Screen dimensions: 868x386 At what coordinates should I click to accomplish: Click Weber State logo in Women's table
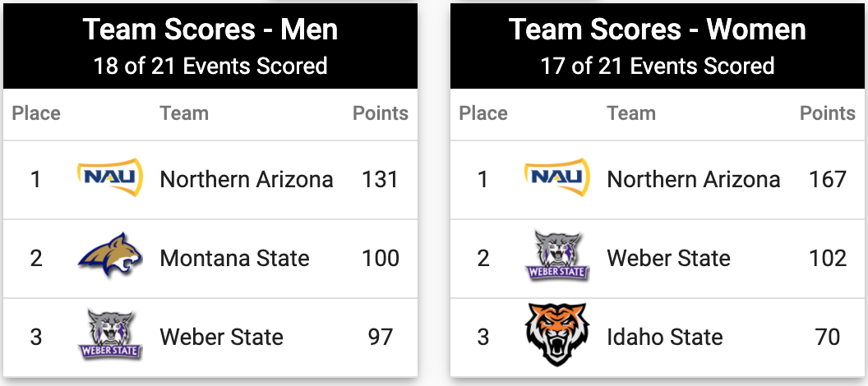[557, 256]
